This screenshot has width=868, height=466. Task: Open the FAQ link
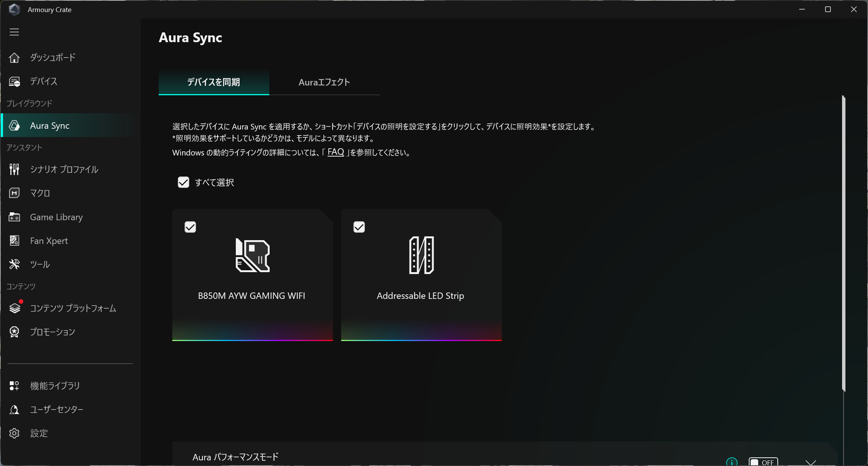tap(336, 152)
